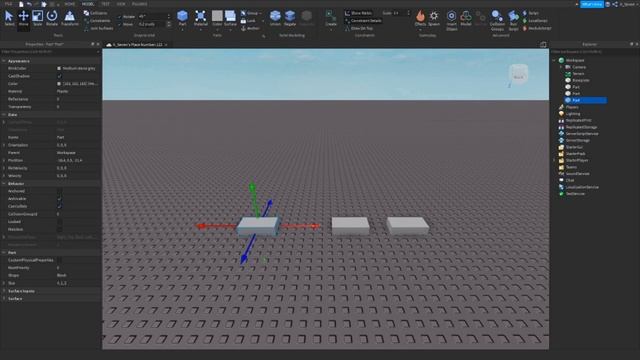
Task: Toggle the CastShadow checkbox
Action: click(59, 76)
